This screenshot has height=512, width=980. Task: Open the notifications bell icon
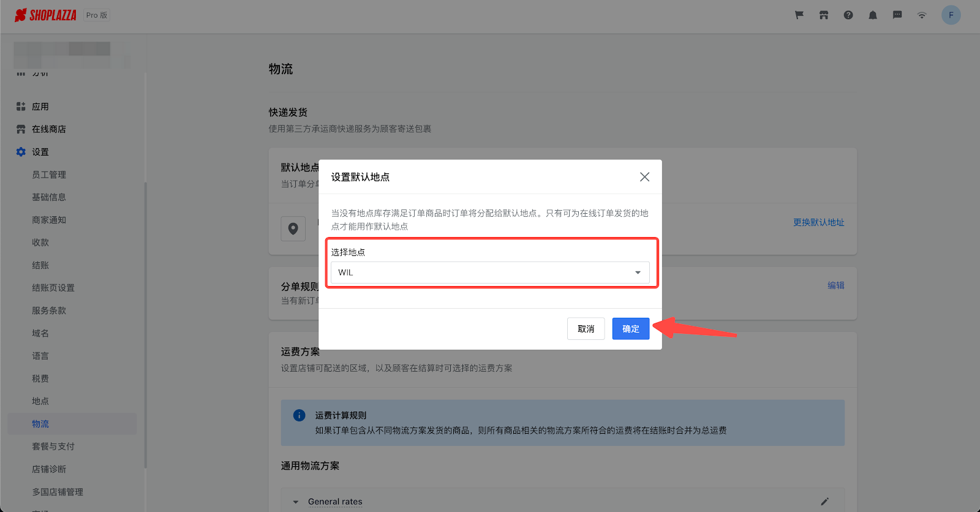(873, 15)
